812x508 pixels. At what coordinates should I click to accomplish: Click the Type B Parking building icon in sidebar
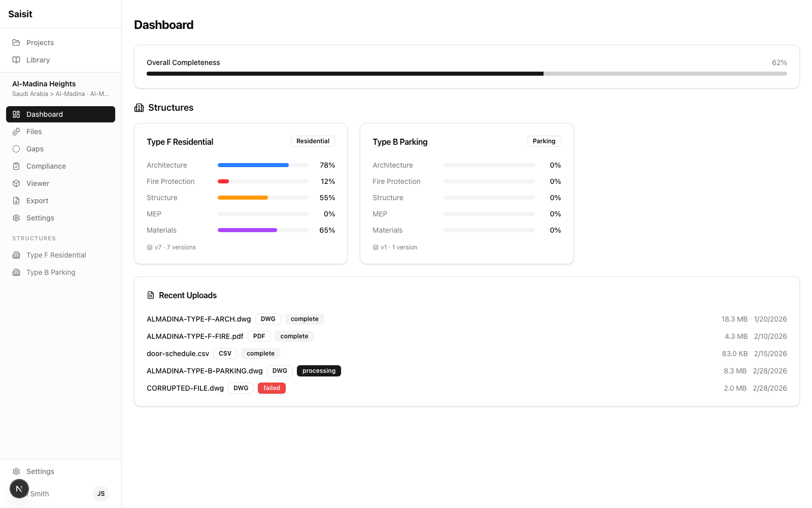16,272
